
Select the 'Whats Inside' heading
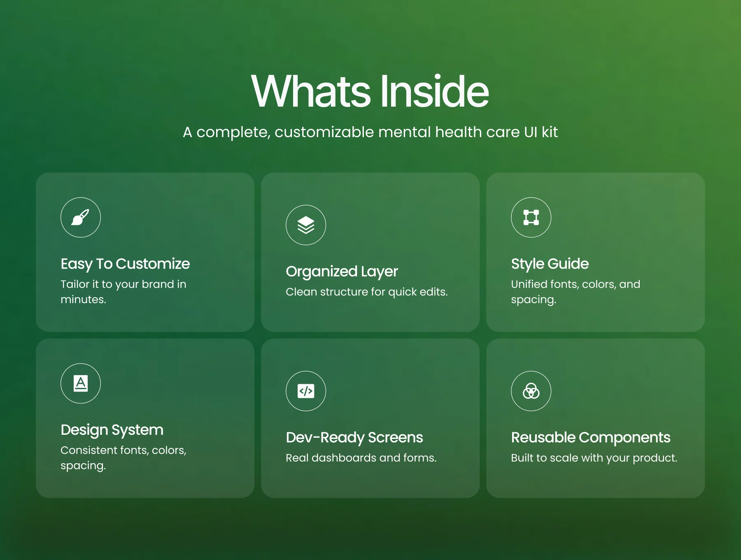[370, 91]
